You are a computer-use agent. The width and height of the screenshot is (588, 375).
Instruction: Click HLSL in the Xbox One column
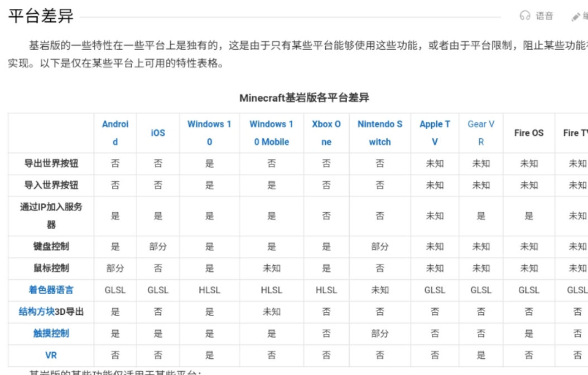[x=326, y=290]
